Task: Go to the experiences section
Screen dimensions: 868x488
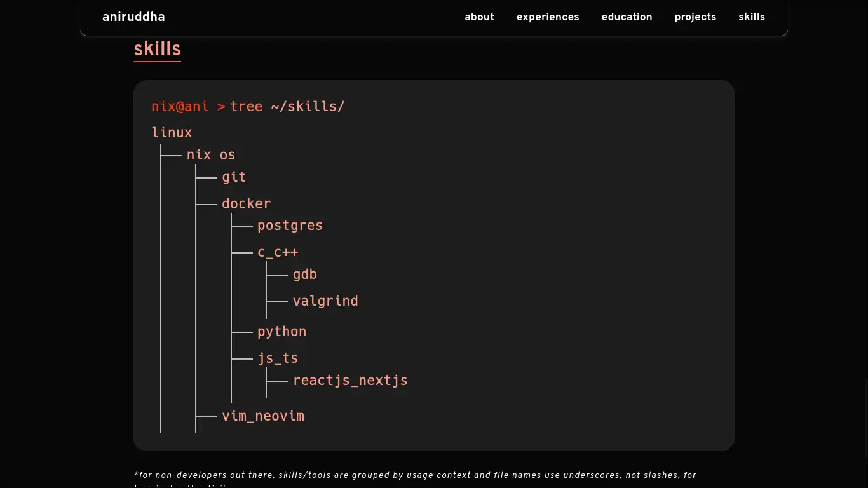Action: coord(547,17)
